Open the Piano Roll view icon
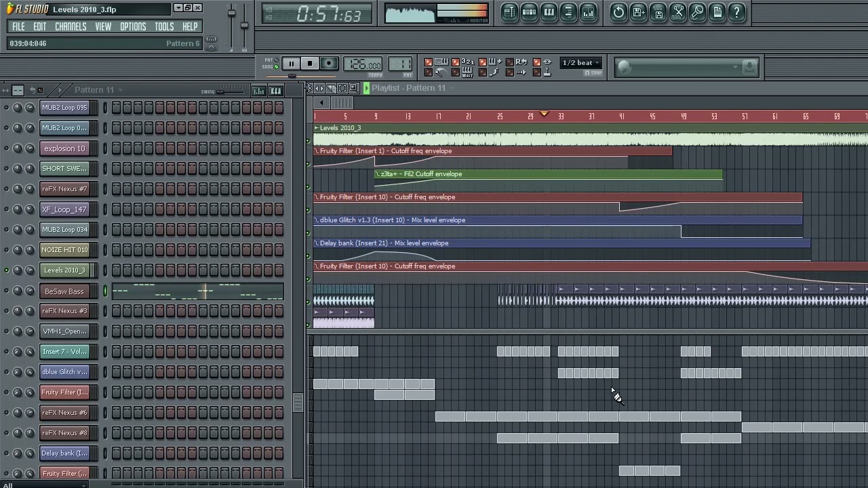This screenshot has height=488, width=868. point(549,12)
